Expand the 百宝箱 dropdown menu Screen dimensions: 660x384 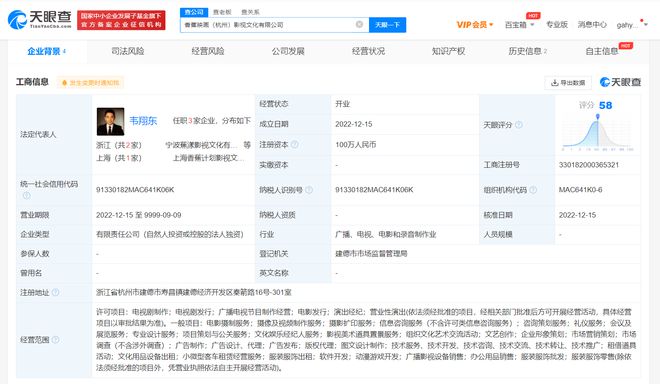[x=519, y=25]
